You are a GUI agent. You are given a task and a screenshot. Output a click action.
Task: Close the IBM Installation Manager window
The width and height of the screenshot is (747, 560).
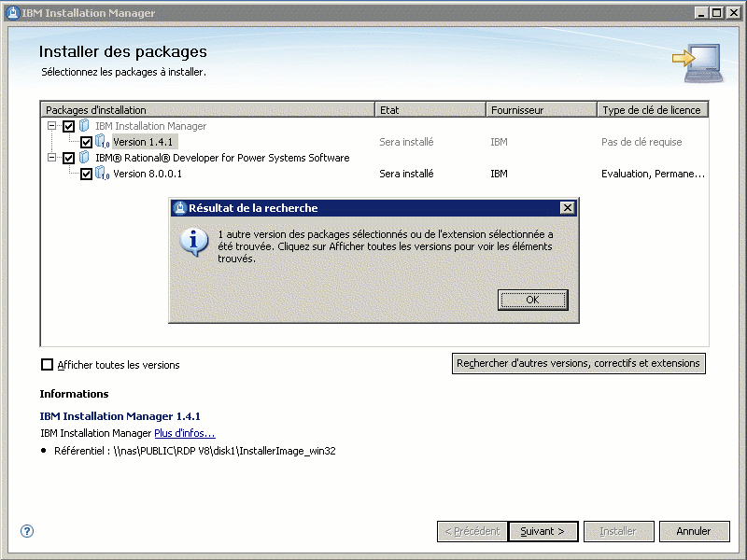[733, 13]
